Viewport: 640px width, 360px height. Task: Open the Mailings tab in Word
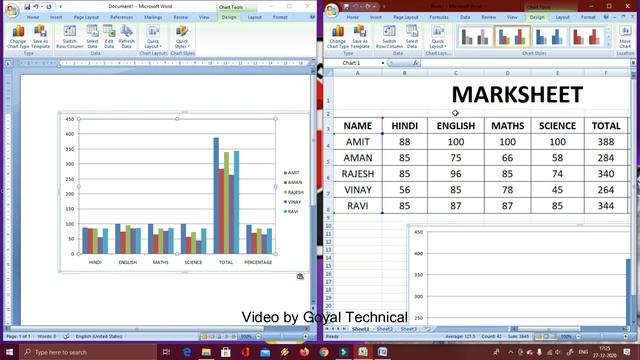[x=153, y=17]
